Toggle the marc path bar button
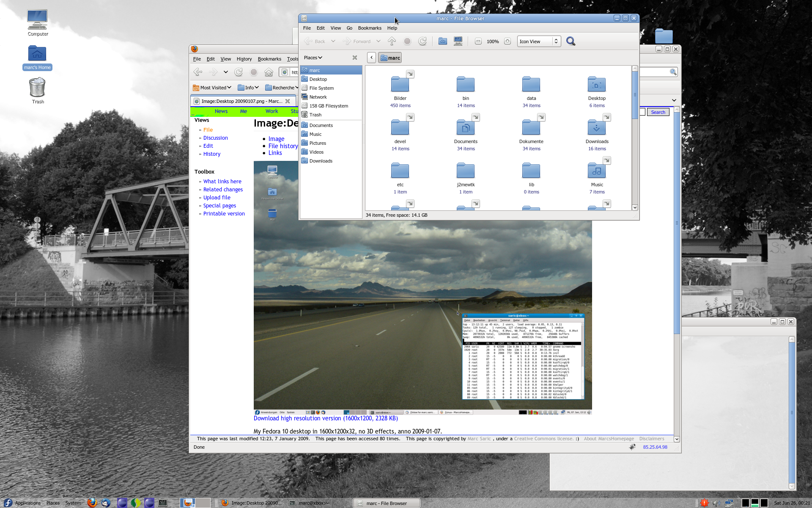This screenshot has width=812, height=508. pyautogui.click(x=390, y=58)
